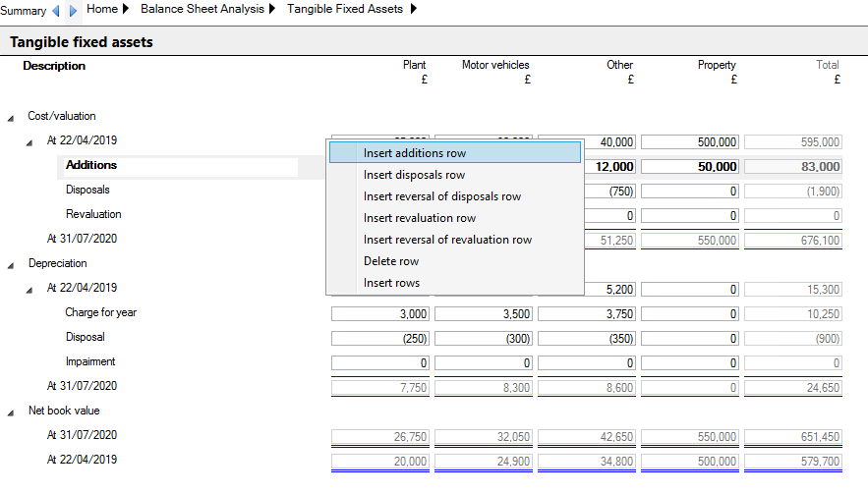Collapse the Net book value section
Image resolution: width=868 pixels, height=494 pixels.
click(x=11, y=412)
